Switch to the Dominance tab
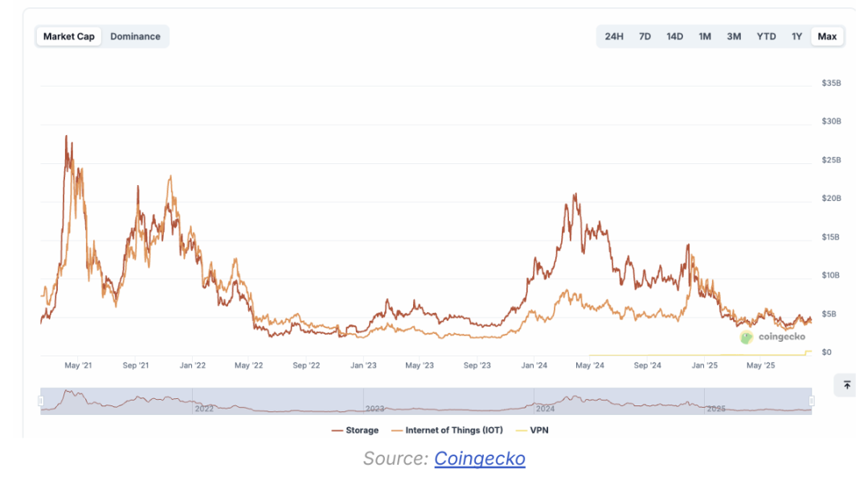The width and height of the screenshot is (868, 477). tap(135, 36)
